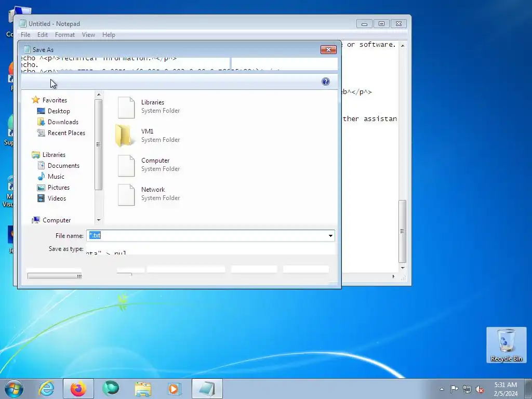Open the File name dropdown arrow
This screenshot has height=399, width=532.
[x=330, y=236]
